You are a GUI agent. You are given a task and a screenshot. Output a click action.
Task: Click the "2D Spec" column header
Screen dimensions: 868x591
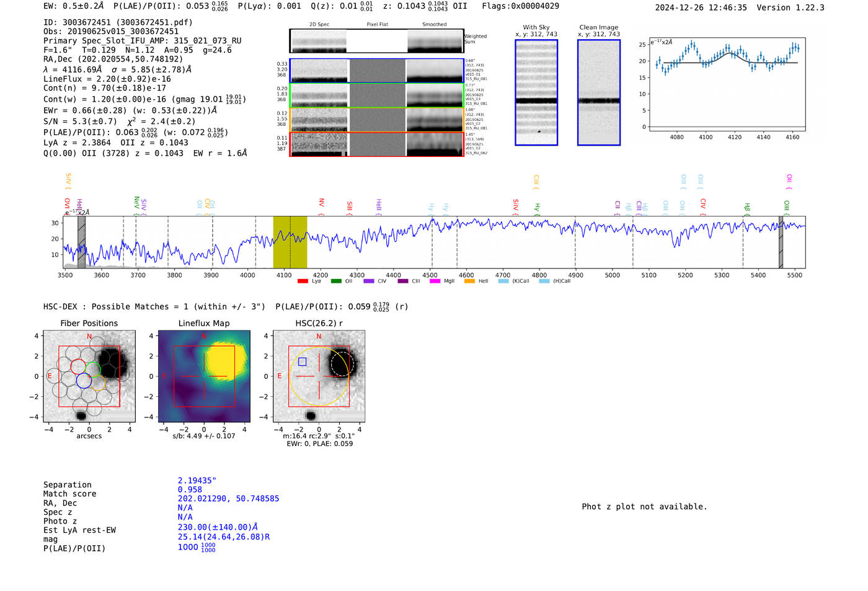(x=319, y=25)
